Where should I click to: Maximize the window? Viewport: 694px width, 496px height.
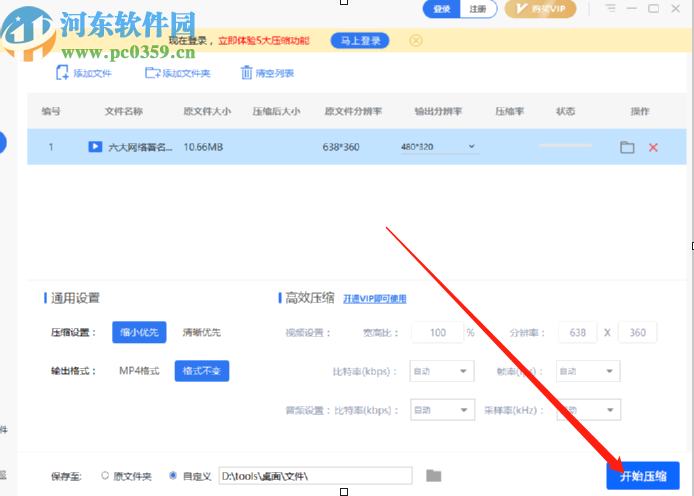pyautogui.click(x=653, y=8)
